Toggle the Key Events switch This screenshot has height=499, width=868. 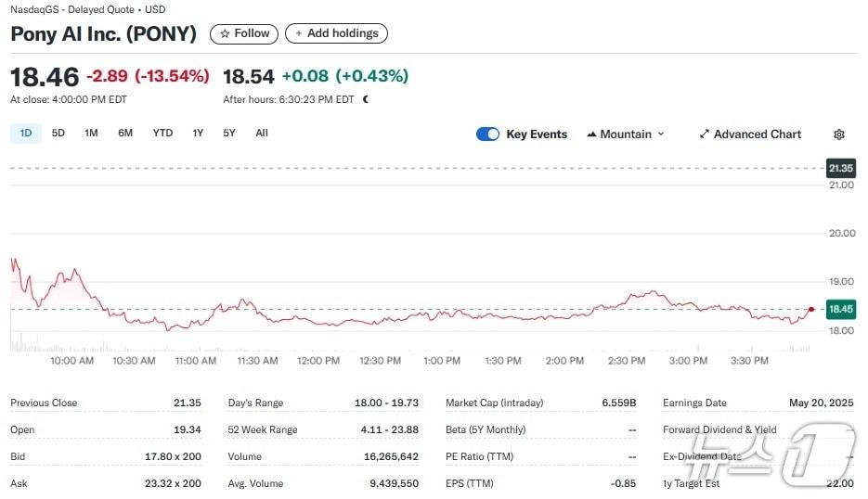click(x=487, y=134)
